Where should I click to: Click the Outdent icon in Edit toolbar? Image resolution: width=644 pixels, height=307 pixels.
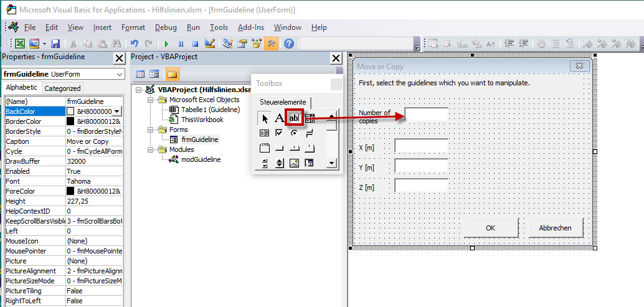[523, 43]
